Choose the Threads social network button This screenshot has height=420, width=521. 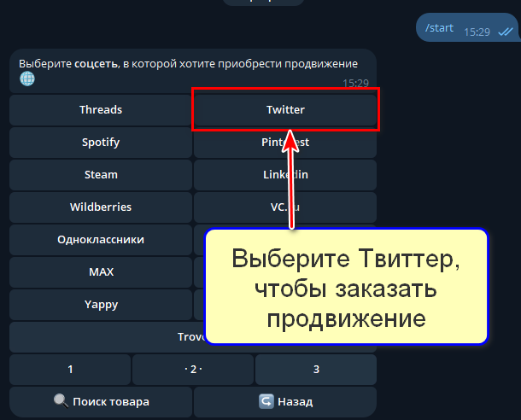click(101, 109)
